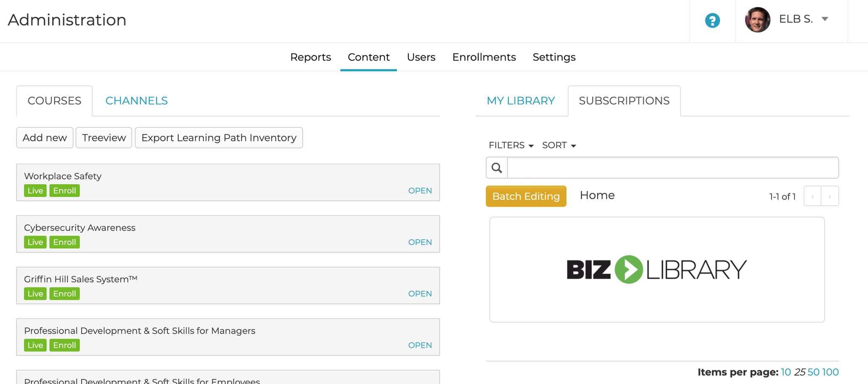
Task: Click the search magnifying glass icon
Action: click(x=496, y=167)
